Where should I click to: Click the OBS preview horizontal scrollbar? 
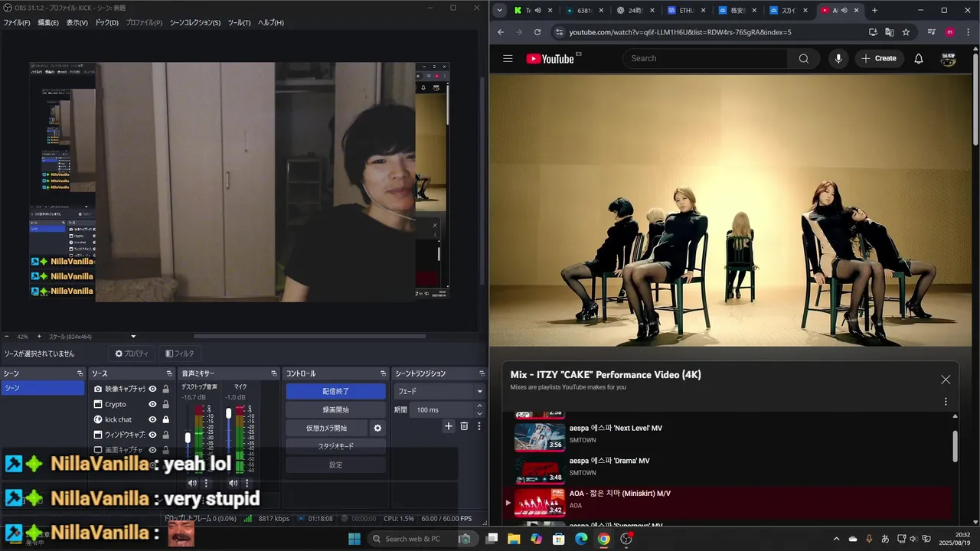[309, 336]
